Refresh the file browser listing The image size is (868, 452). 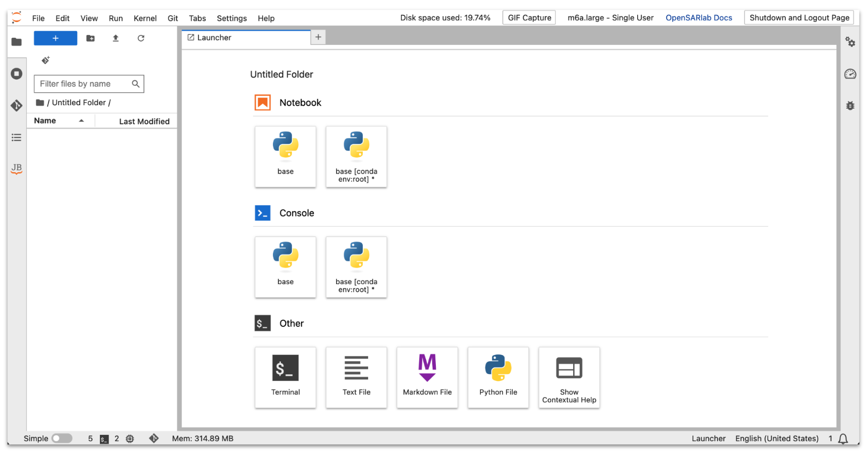point(141,38)
